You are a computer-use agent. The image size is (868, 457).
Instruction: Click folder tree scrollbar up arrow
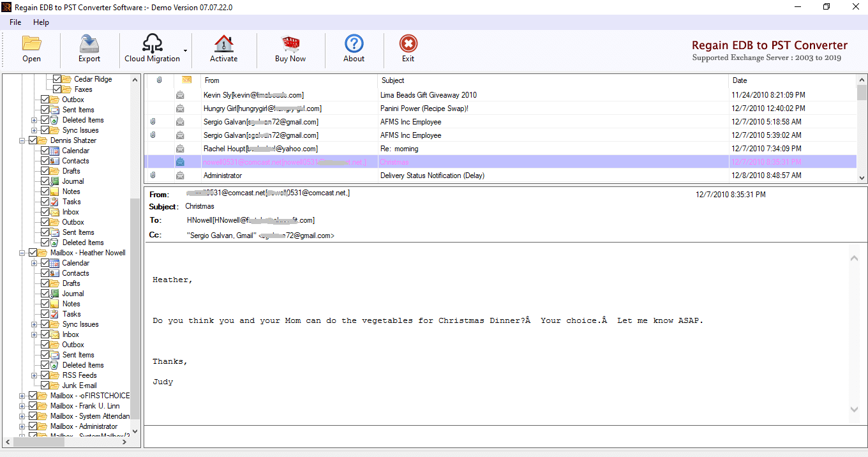pyautogui.click(x=135, y=79)
